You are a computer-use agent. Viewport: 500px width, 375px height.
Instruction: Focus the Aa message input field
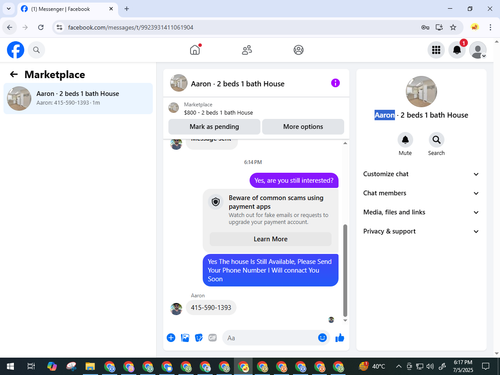pyautogui.click(x=270, y=338)
